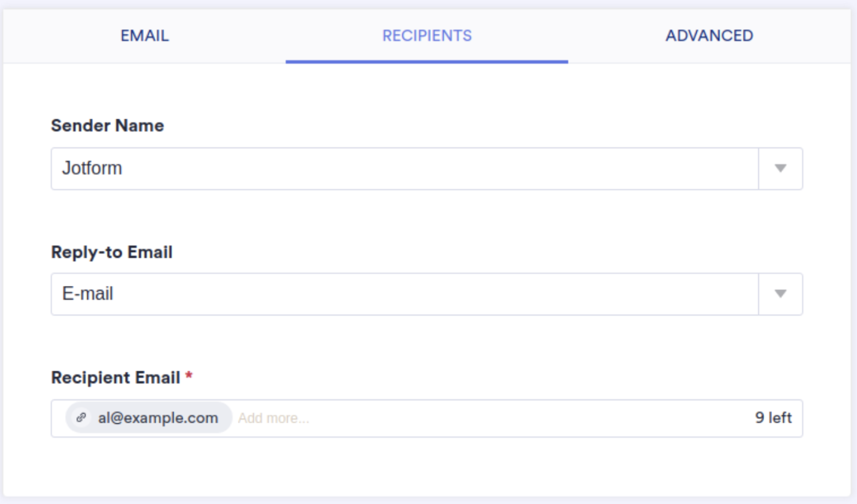Screen dimensions: 857x504
Task: Click empty space inside the Recipient Email box
Action: tap(519, 418)
